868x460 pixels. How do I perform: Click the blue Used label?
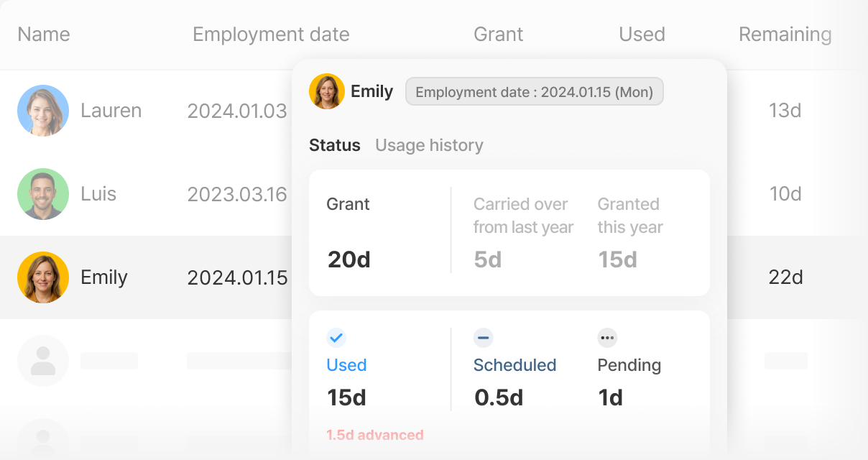346,365
